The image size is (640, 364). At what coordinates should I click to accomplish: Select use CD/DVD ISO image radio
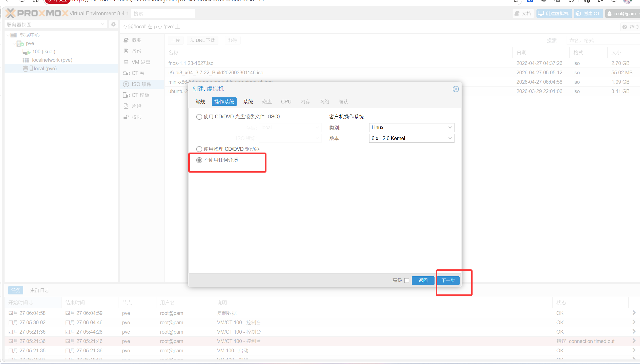point(199,117)
